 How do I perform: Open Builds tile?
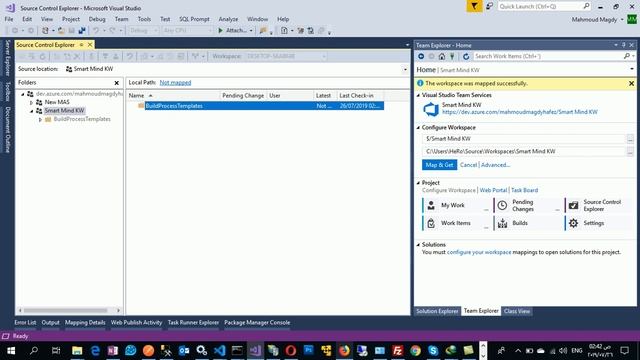click(x=527, y=223)
